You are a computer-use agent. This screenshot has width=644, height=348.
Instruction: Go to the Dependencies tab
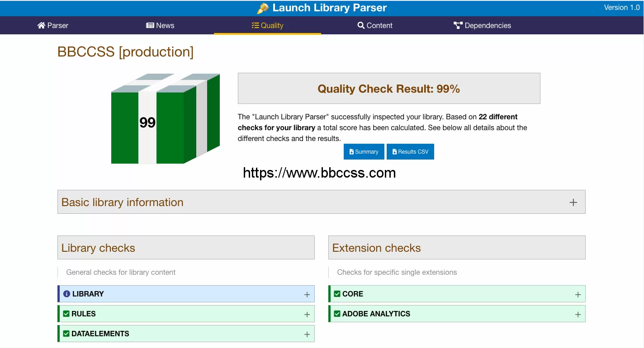point(482,25)
